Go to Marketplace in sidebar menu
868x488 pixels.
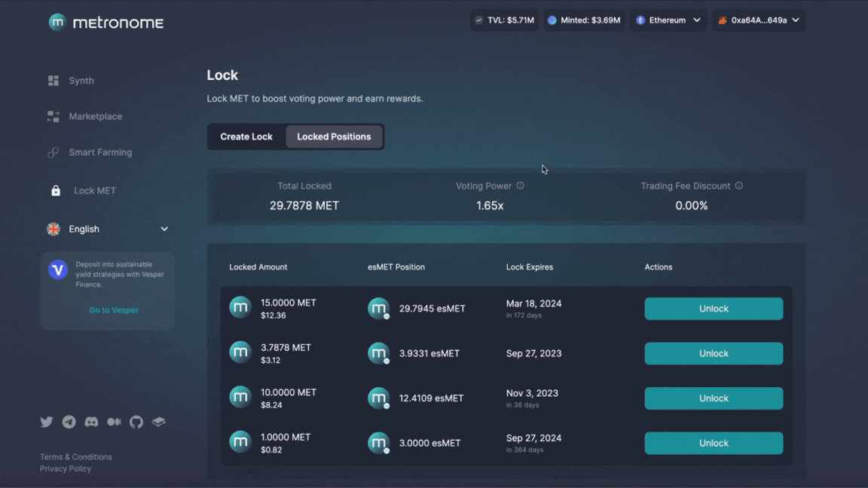(x=95, y=116)
